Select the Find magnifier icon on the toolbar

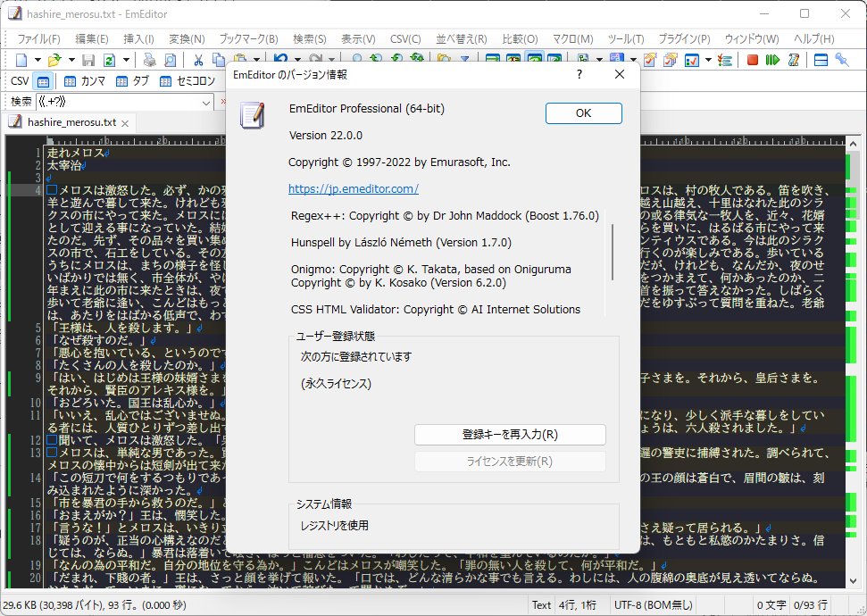[x=356, y=59]
